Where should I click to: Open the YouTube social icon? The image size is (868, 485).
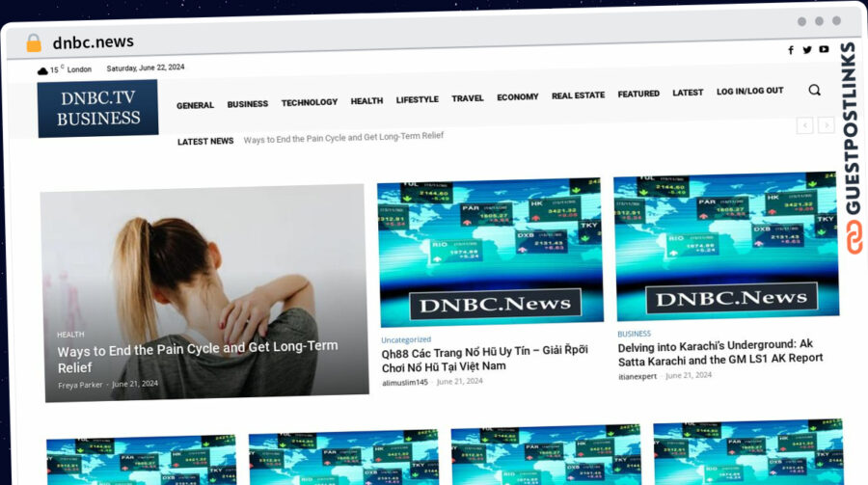(x=824, y=49)
